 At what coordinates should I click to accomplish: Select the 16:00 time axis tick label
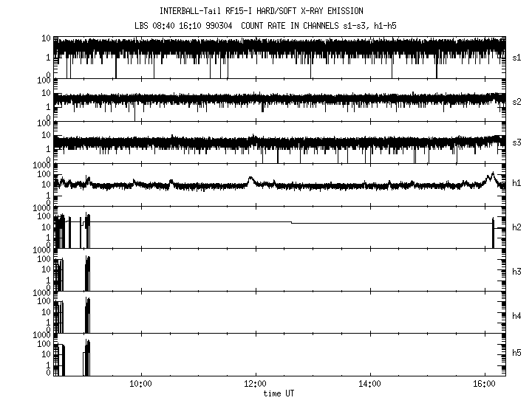pyautogui.click(x=484, y=384)
